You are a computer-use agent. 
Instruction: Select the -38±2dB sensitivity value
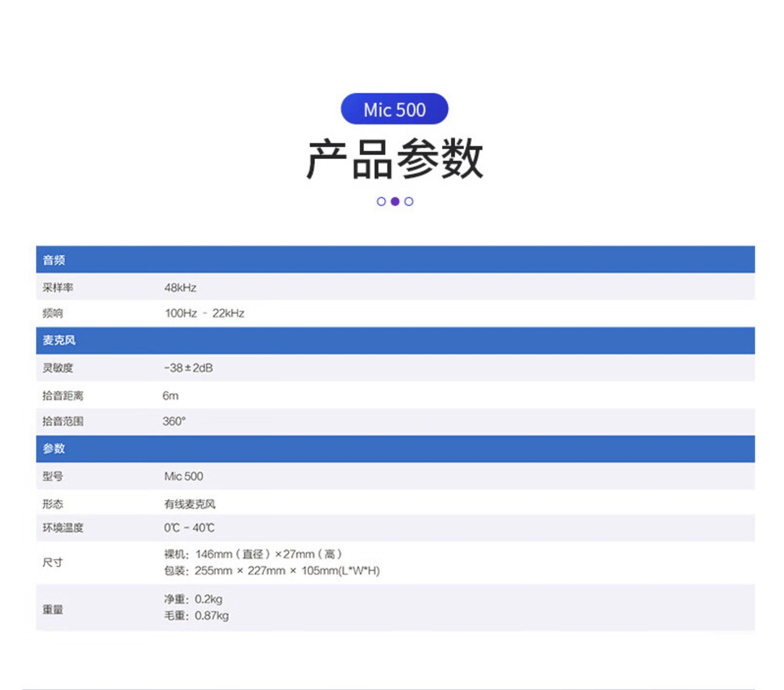click(x=188, y=368)
